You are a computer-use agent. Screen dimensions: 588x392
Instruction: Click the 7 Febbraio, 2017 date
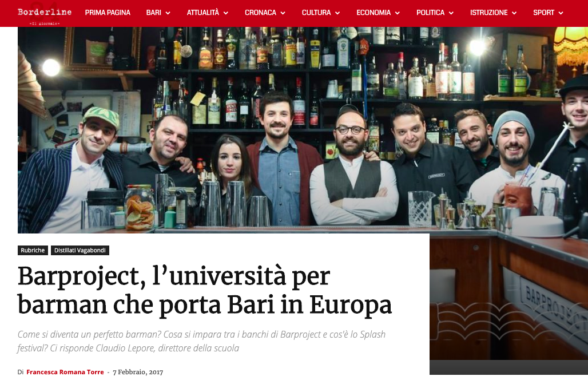point(138,372)
